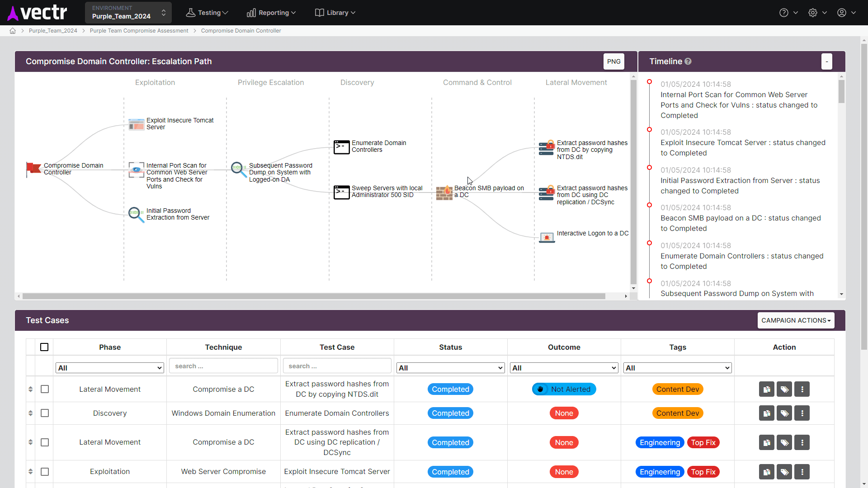Open the help question-mark menu icon

coord(784,13)
